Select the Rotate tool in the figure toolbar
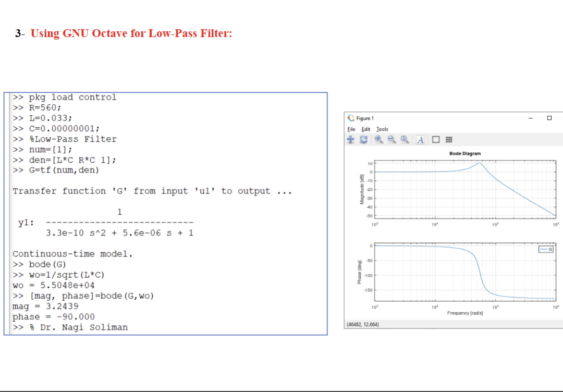 [x=363, y=140]
